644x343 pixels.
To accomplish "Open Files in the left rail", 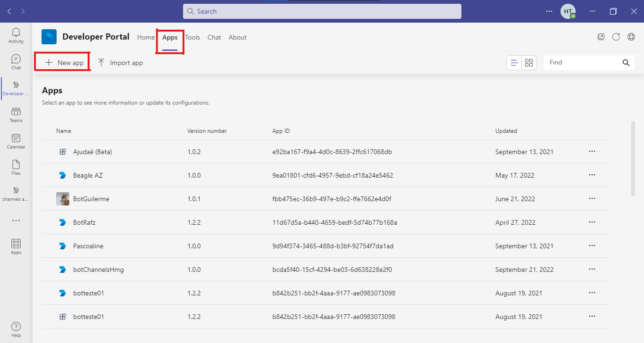I will 16,167.
